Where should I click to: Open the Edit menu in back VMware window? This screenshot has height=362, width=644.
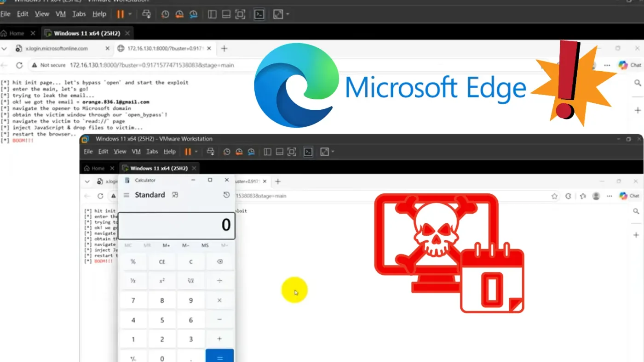[x=23, y=14]
